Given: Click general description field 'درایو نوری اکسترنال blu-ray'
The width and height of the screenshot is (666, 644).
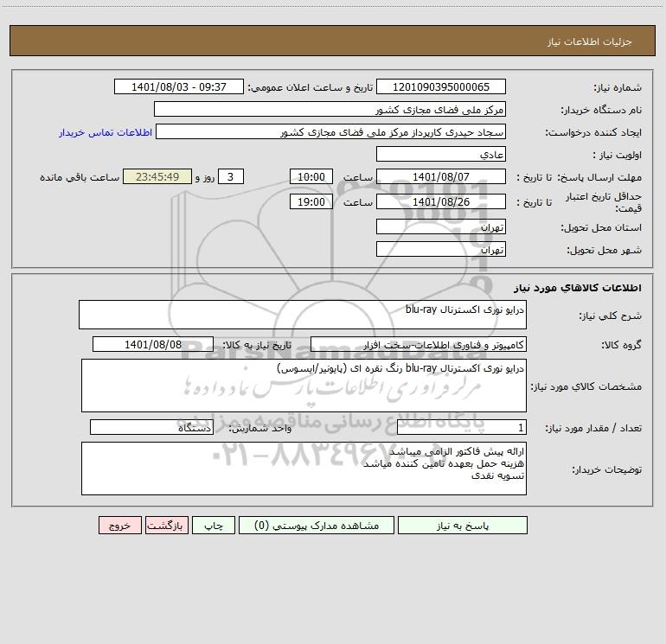Looking at the screenshot, I should 303,315.
